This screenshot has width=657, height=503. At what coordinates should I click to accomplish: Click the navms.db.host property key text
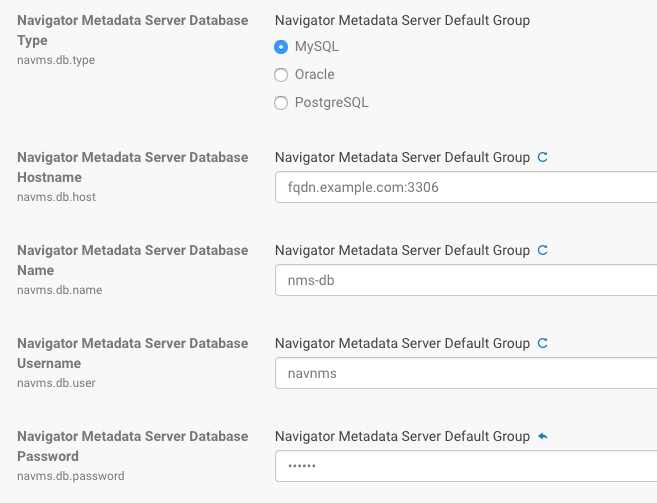[57, 197]
